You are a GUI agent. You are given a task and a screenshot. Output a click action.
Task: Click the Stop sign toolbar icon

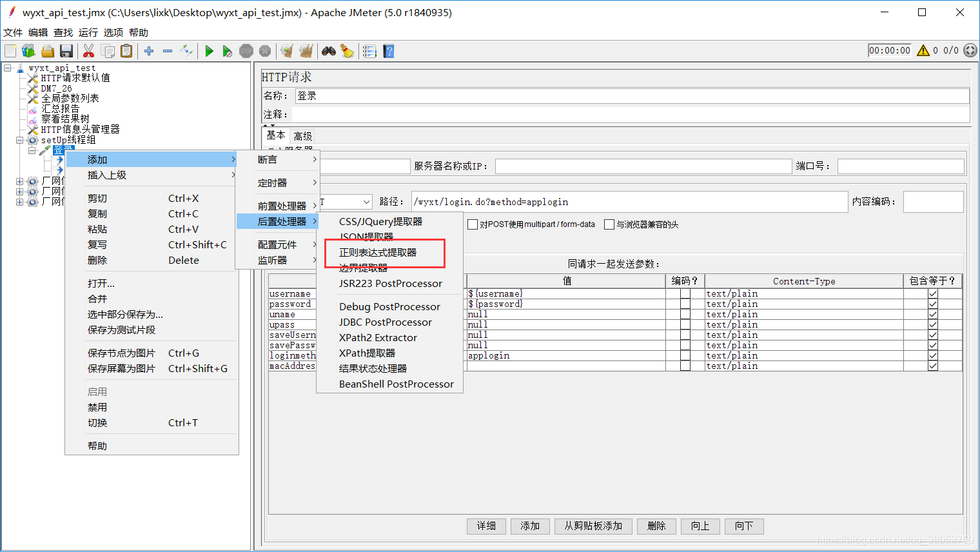(246, 51)
